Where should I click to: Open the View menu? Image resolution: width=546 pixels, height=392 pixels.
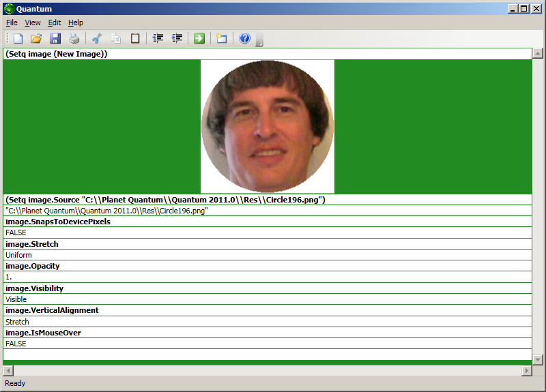[33, 22]
